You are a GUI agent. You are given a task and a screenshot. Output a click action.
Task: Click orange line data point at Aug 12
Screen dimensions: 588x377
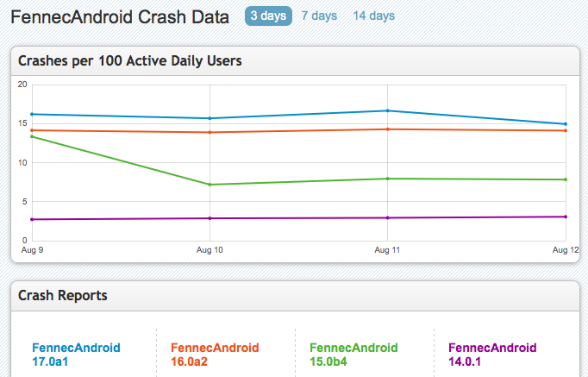565,130
